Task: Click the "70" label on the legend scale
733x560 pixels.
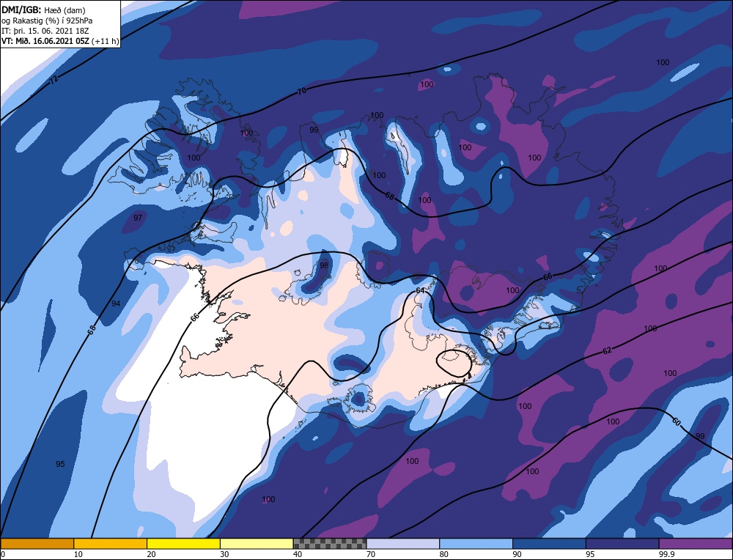Action: [371, 554]
